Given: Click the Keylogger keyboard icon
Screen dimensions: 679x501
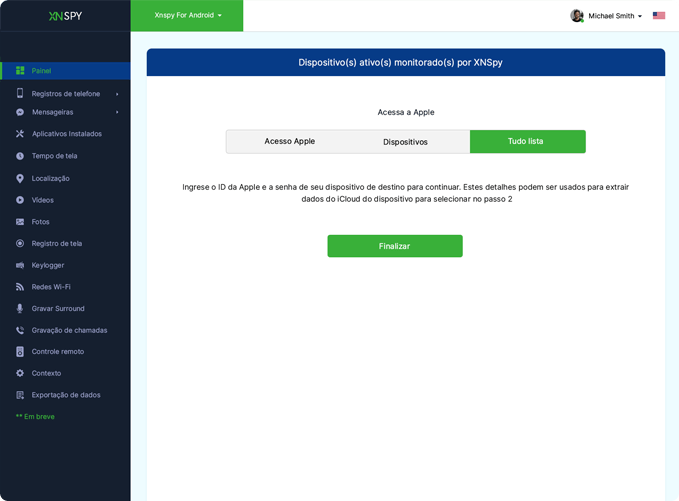Looking at the screenshot, I should pos(20,265).
